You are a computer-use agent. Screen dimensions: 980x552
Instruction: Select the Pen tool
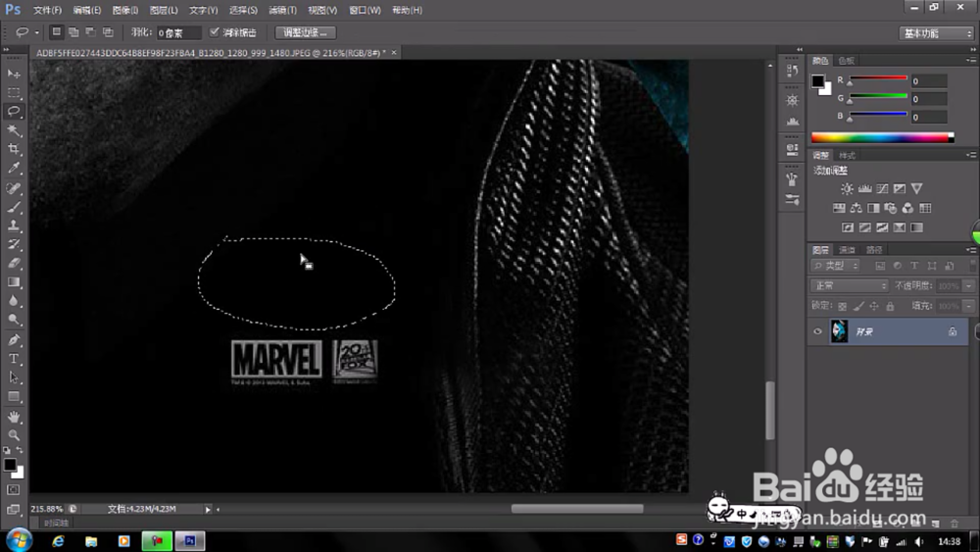[14, 340]
